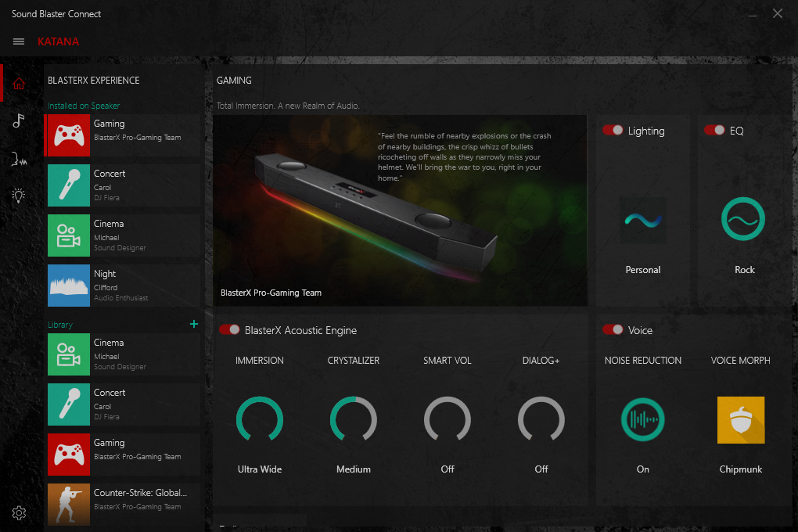Image resolution: width=798 pixels, height=532 pixels.
Task: Disable the EQ toggle
Action: coord(714,131)
